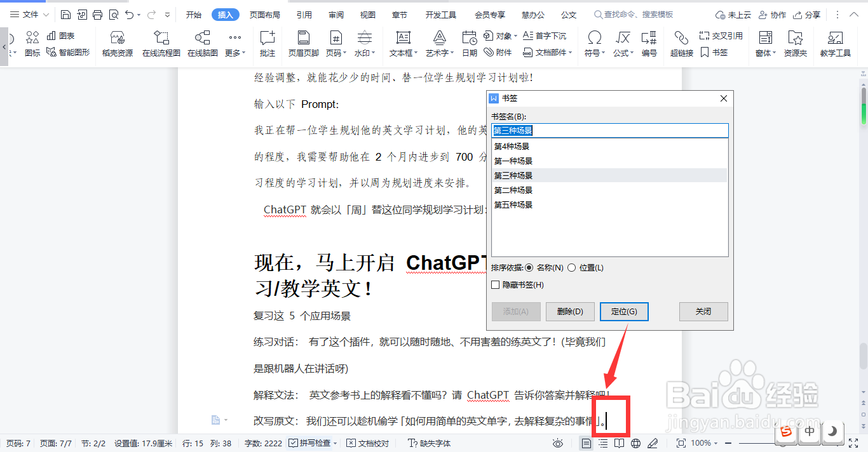The image size is (868, 452).
Task: Switch to 开发工具 developer tab
Action: point(440,15)
